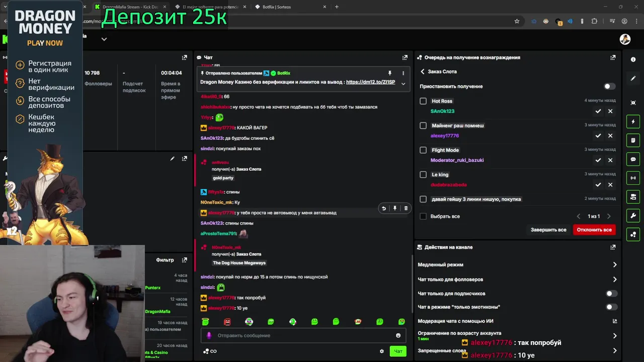Click Moderator_ruki_bazuki username in queue

click(x=457, y=160)
